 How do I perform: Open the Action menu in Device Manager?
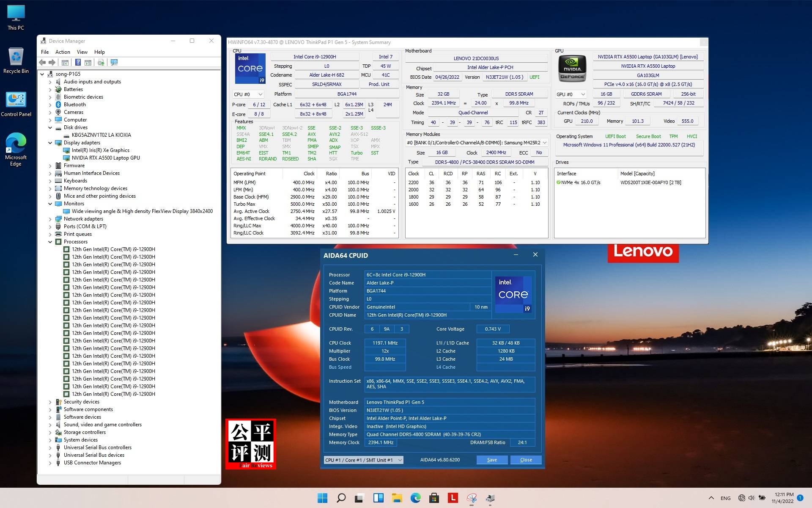63,52
